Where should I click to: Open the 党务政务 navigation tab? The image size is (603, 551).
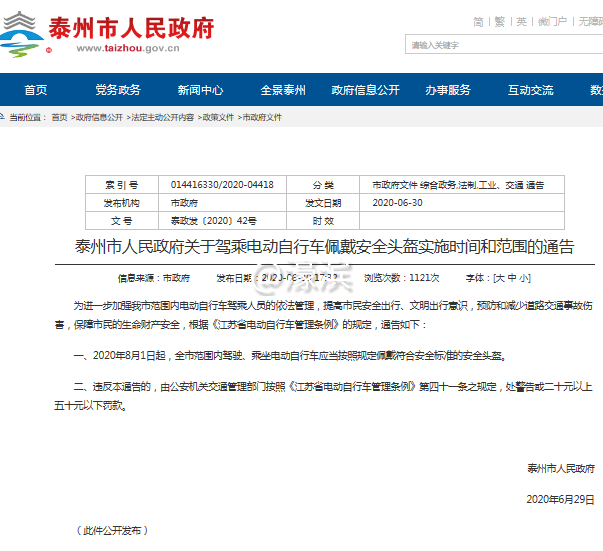pos(118,90)
